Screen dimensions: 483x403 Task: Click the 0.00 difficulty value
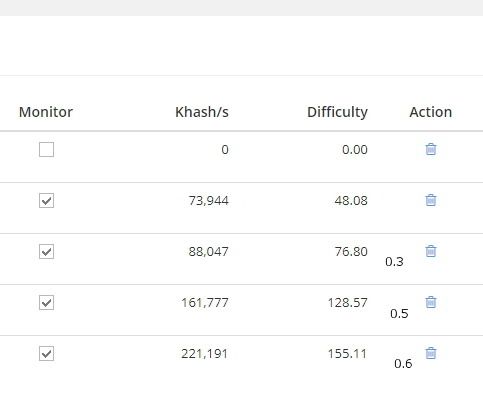tap(355, 150)
